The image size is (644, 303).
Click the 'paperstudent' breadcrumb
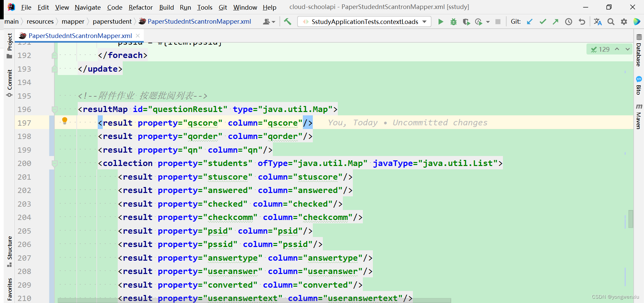112,22
